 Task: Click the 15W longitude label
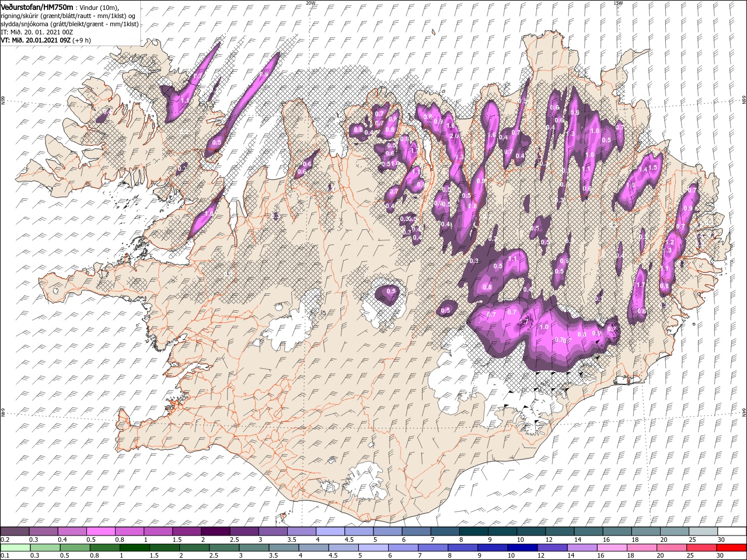click(618, 3)
